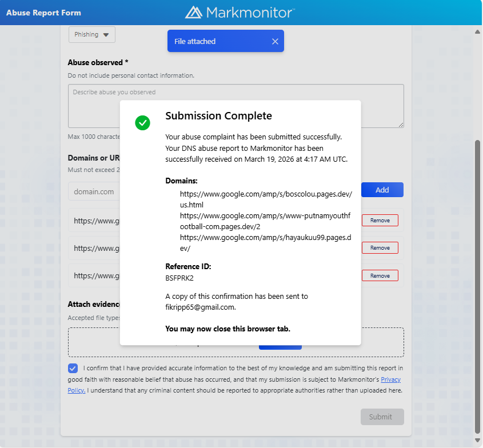The width and height of the screenshot is (483, 448).
Task: Click the fikripp65@gmail.com email text
Action: click(x=200, y=307)
